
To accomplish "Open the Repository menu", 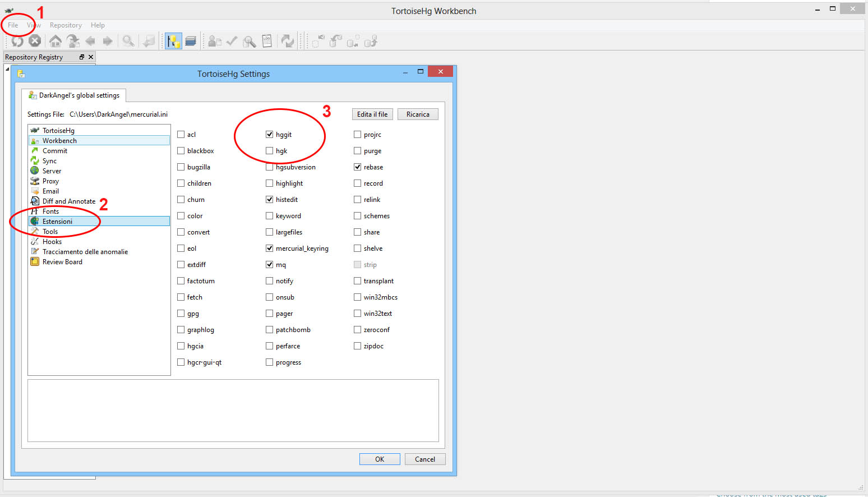I will (66, 25).
